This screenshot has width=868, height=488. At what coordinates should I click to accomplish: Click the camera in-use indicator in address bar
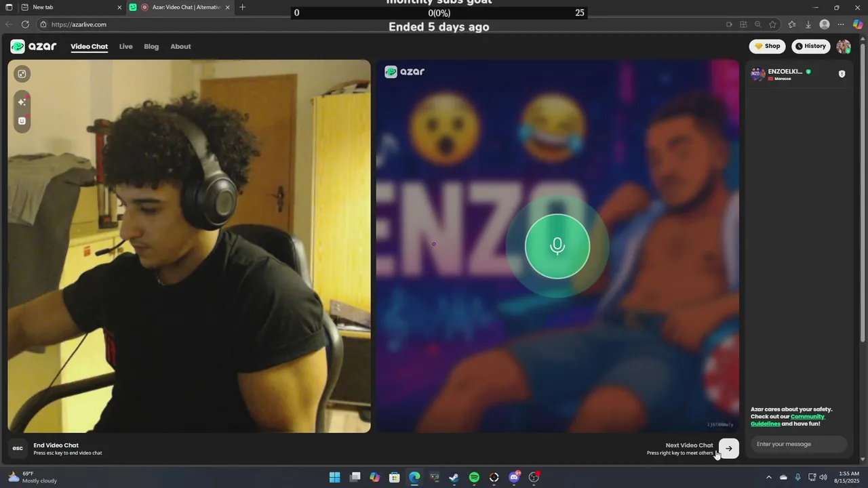(x=729, y=24)
